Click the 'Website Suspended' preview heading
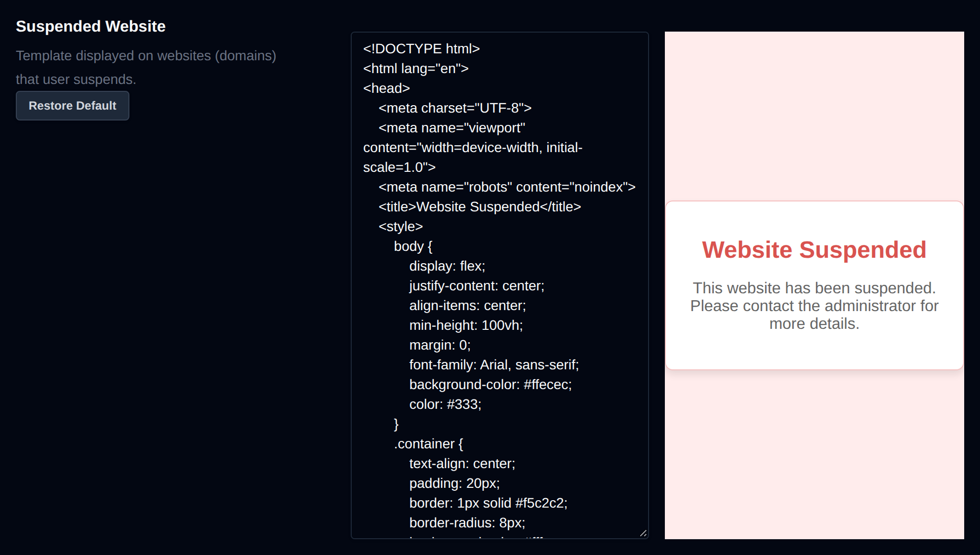 point(814,250)
